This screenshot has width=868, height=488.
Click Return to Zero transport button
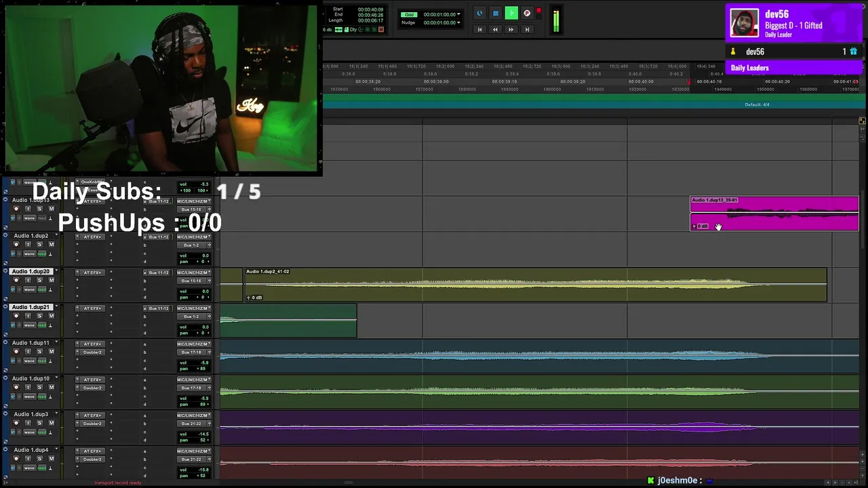(x=479, y=29)
